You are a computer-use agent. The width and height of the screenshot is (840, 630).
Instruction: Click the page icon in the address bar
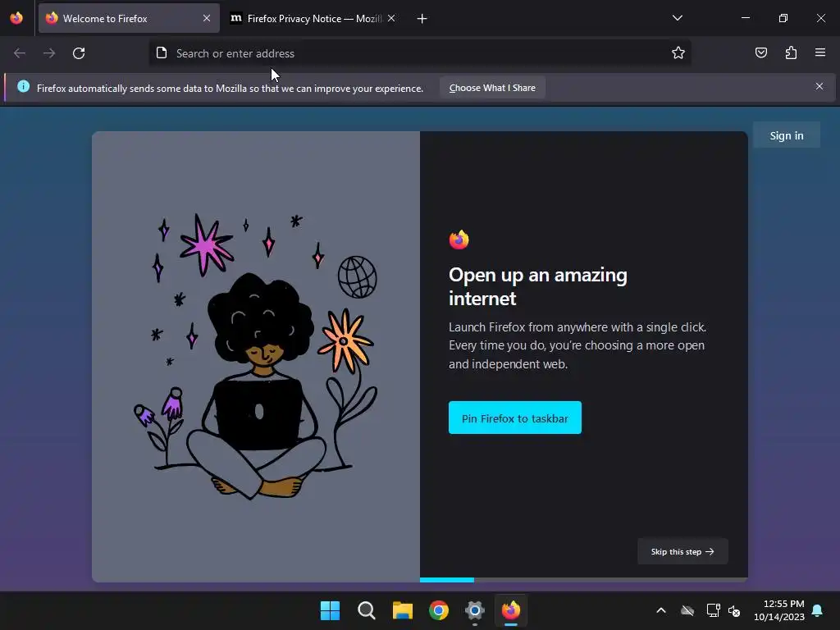point(162,52)
